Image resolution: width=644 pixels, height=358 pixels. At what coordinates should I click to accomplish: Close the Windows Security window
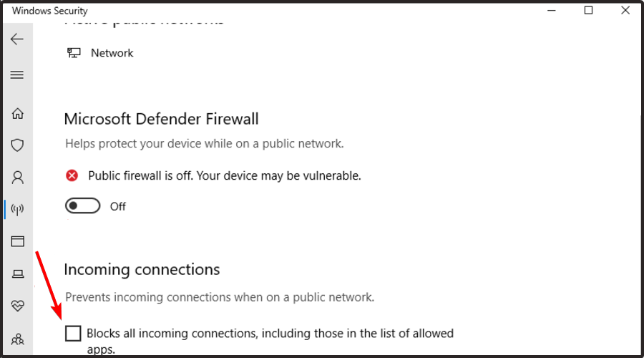(x=625, y=10)
